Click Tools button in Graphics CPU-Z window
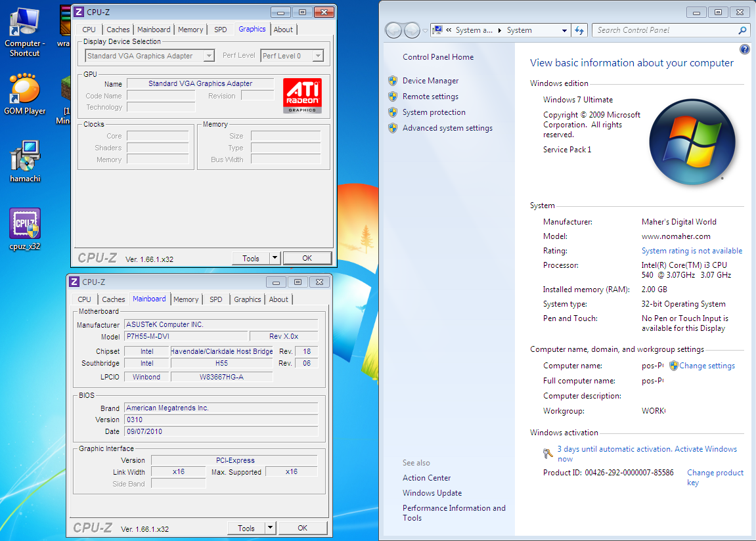Image resolution: width=756 pixels, height=541 pixels. click(x=251, y=258)
